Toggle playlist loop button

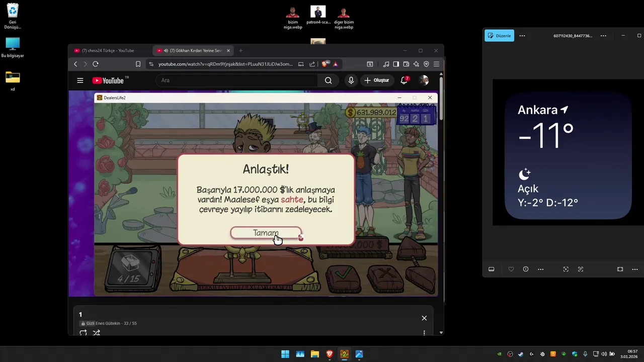click(x=84, y=333)
